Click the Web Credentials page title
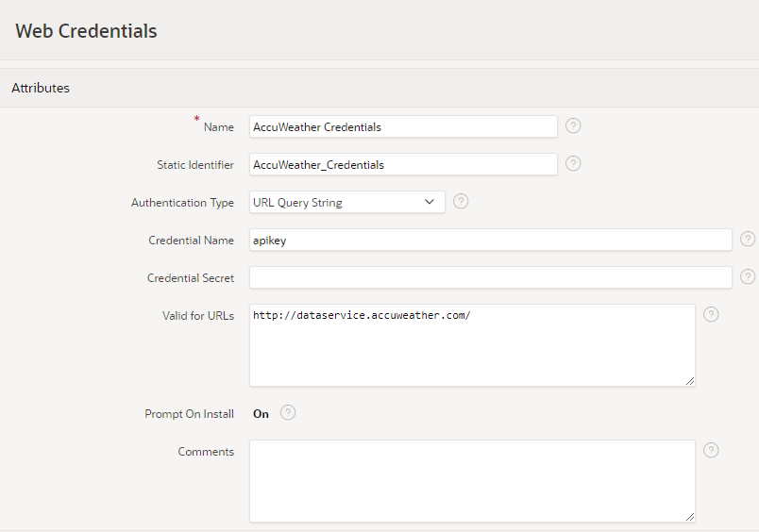759x532 pixels. (x=86, y=31)
